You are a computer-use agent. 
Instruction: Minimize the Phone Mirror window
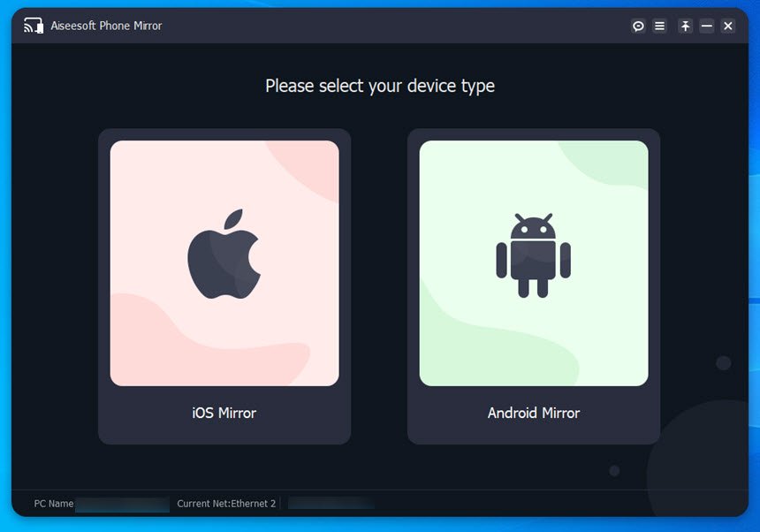coord(707,26)
